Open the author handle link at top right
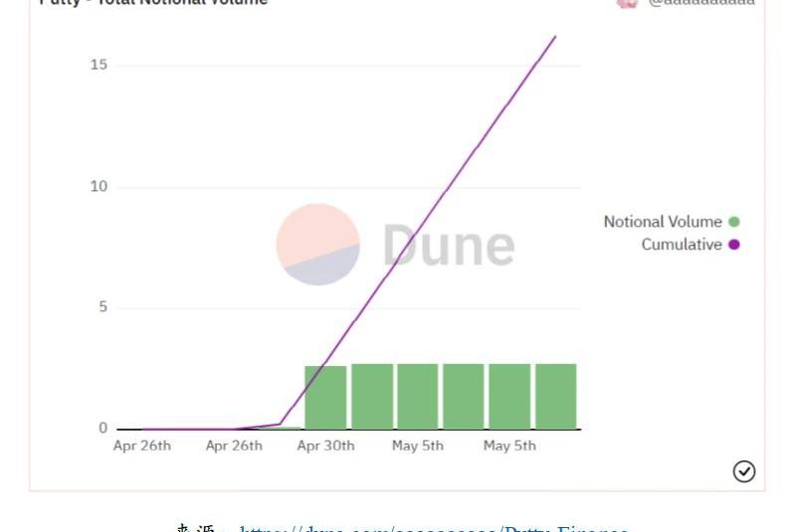Viewport: 791px width, 532px height. point(701,3)
